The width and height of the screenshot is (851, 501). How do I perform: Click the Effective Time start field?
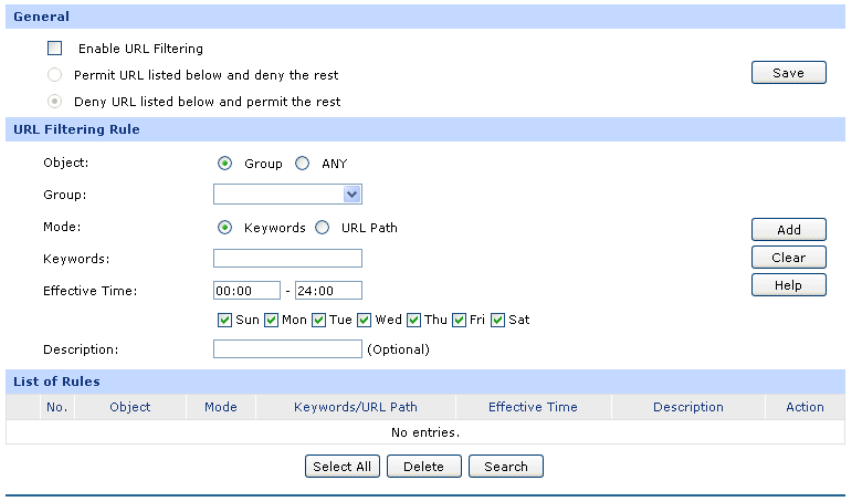click(x=246, y=291)
